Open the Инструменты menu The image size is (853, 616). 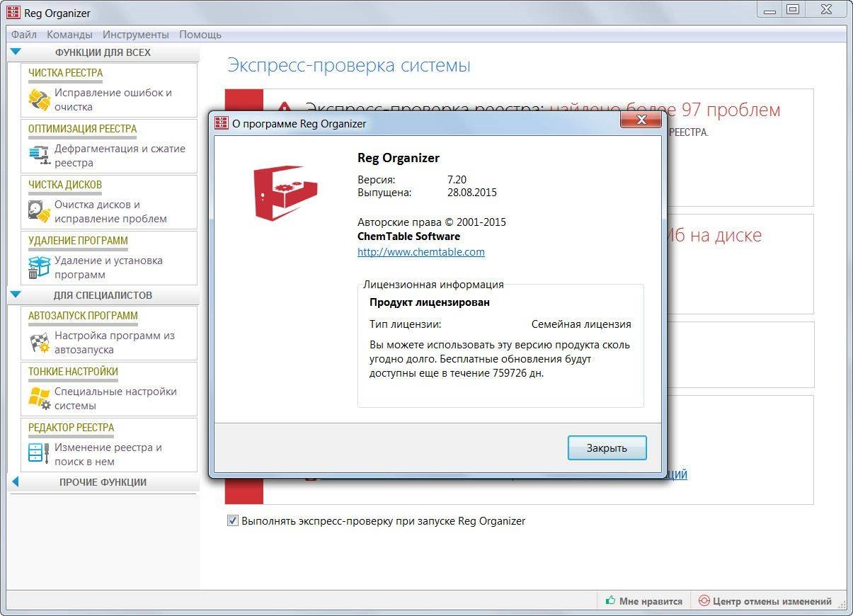tap(136, 34)
